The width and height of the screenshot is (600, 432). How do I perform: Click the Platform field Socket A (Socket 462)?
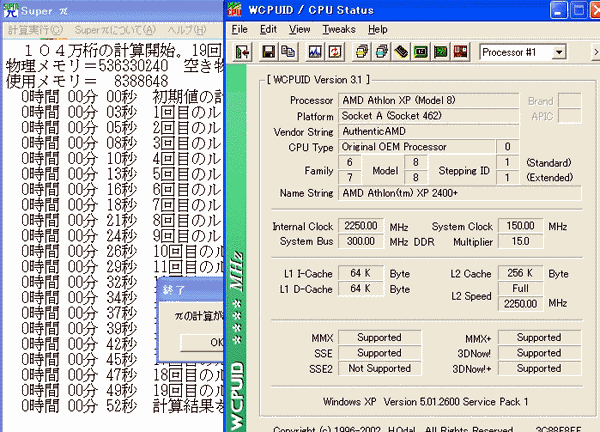[x=429, y=116]
